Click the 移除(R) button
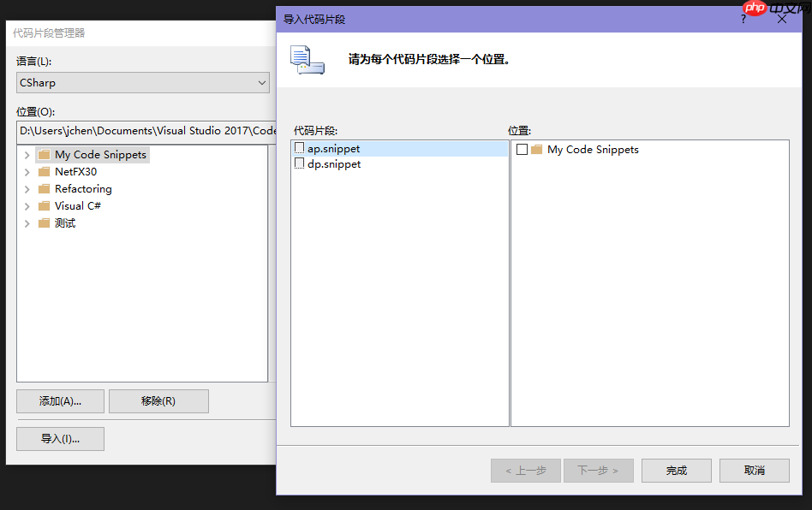The height and width of the screenshot is (510, 812). tap(158, 400)
